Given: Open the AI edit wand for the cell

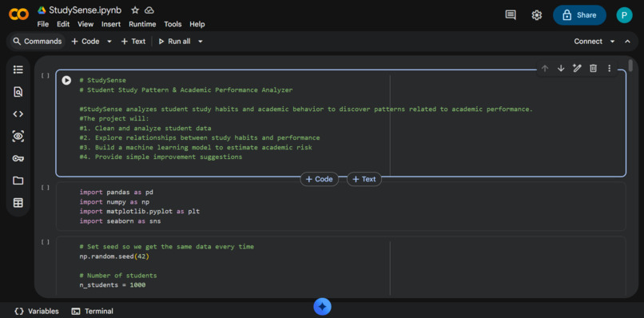Looking at the screenshot, I should pyautogui.click(x=577, y=68).
